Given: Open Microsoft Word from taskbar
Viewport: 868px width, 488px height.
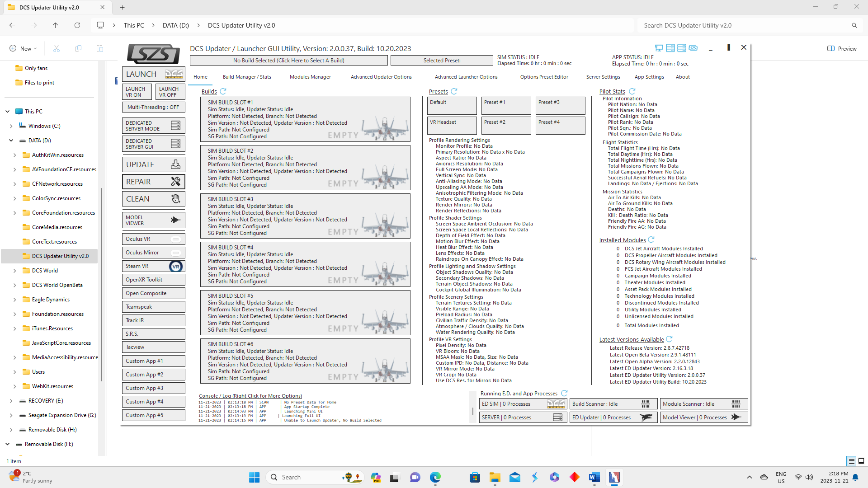Looking at the screenshot, I should [x=594, y=477].
